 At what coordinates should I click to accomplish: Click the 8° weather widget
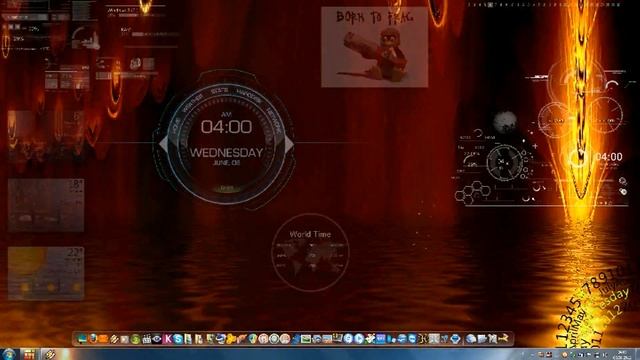click(46, 205)
